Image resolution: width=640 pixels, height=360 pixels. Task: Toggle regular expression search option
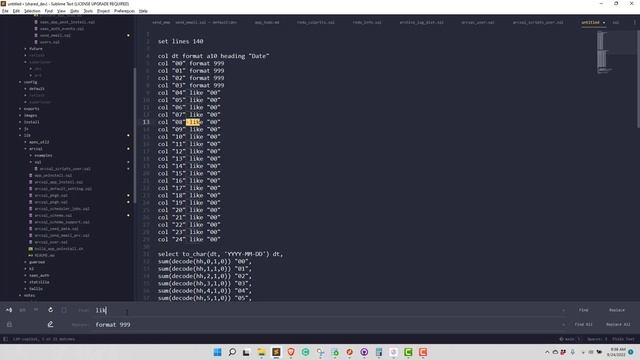coord(9,310)
